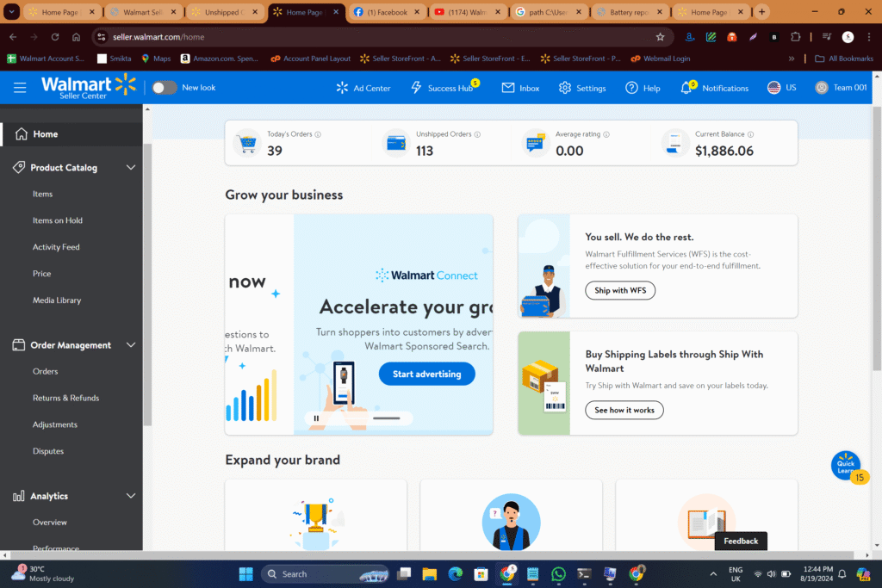
Task: Click the Current Balance info icon
Action: click(x=750, y=134)
